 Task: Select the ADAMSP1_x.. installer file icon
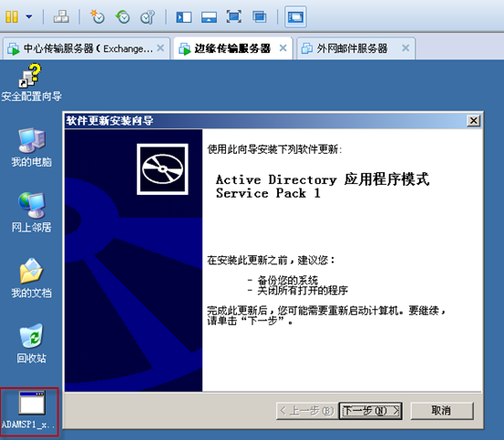pyautogui.click(x=29, y=411)
